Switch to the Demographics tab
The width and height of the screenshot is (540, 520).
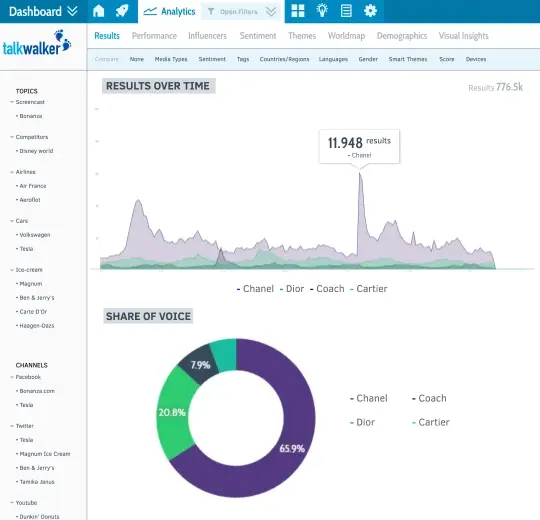[x=402, y=36]
